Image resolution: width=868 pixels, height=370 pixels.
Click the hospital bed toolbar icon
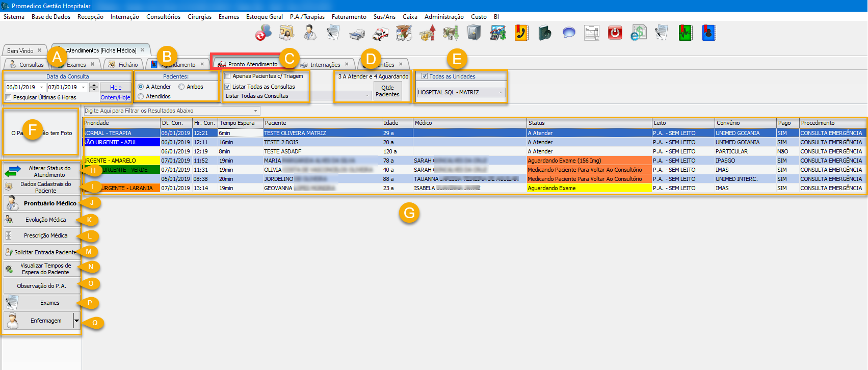tap(357, 34)
